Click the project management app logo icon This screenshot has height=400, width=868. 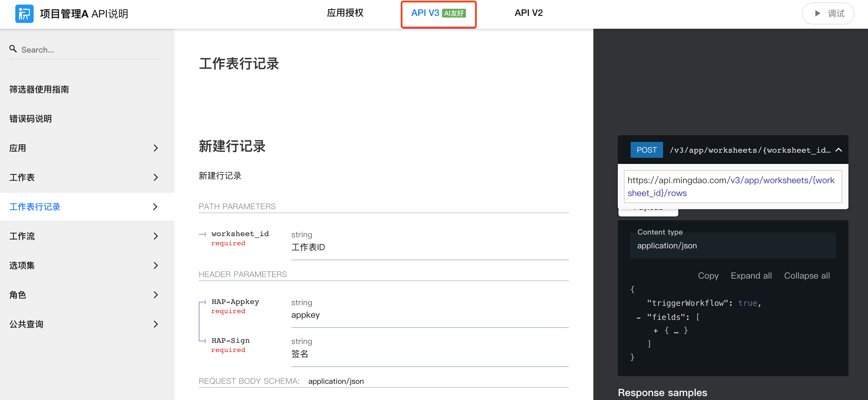pos(24,14)
